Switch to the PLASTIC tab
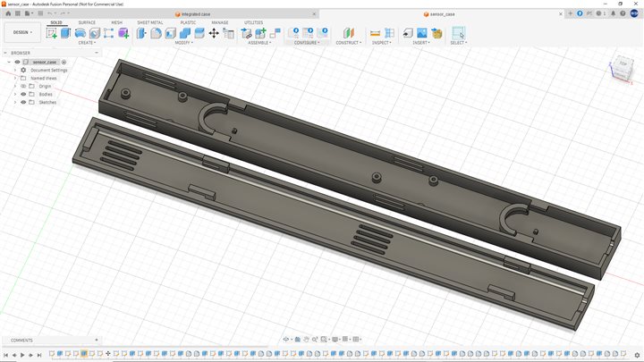This screenshot has height=362, width=644. coord(188,22)
